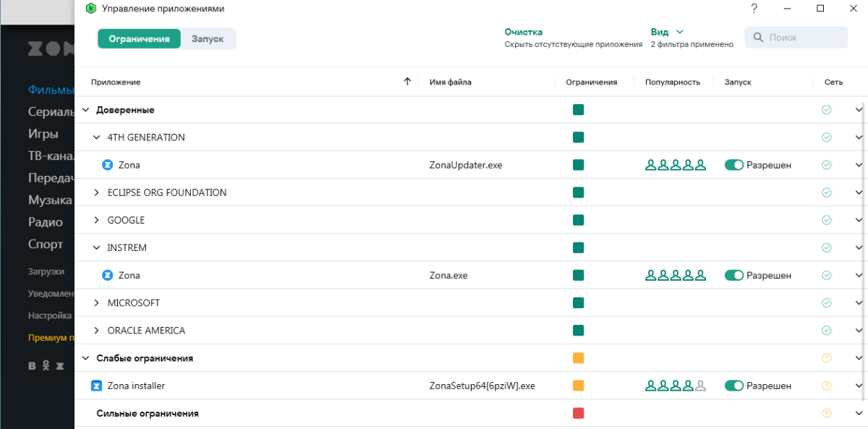
Task: Toggle the launch switch for Zona installer
Action: click(734, 386)
